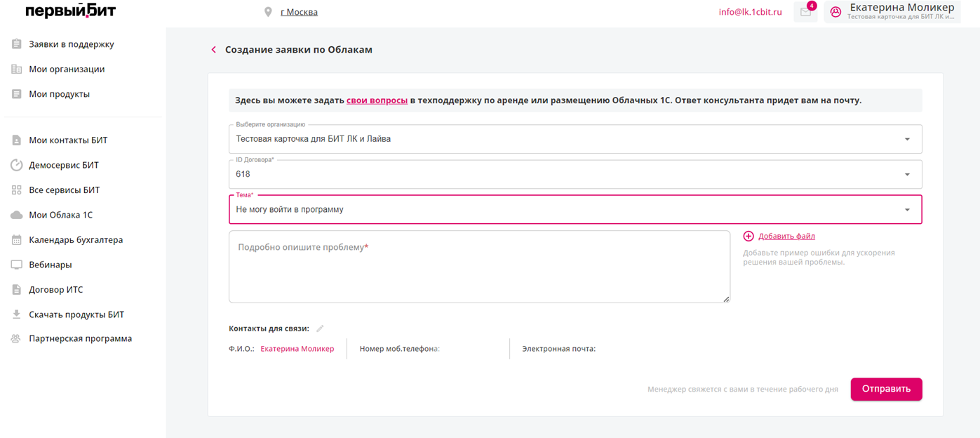Click the download icon for Скачать продукты БИТ

click(x=17, y=314)
